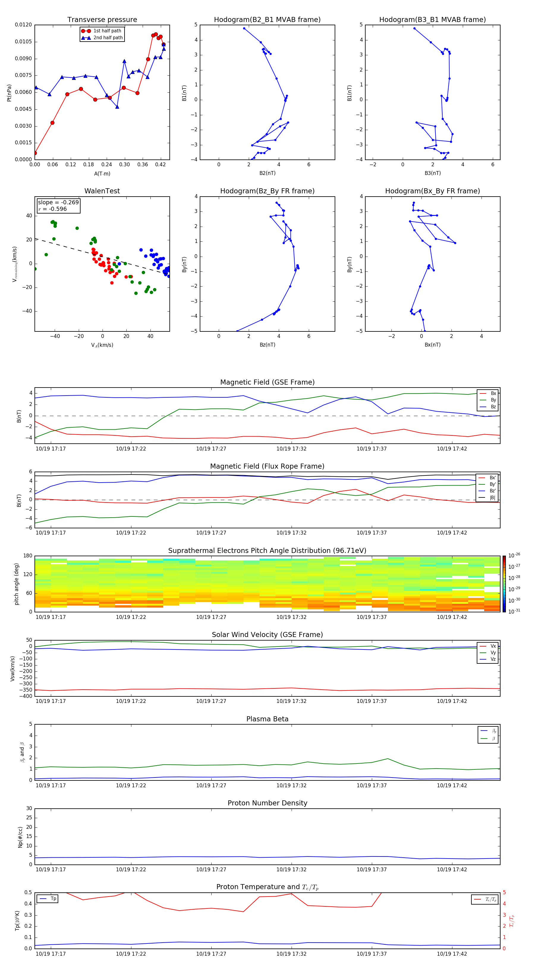Click the 'Magnetic Field (Flux Rope Frame)' title
This screenshot has height=980, width=535.
click(267, 467)
